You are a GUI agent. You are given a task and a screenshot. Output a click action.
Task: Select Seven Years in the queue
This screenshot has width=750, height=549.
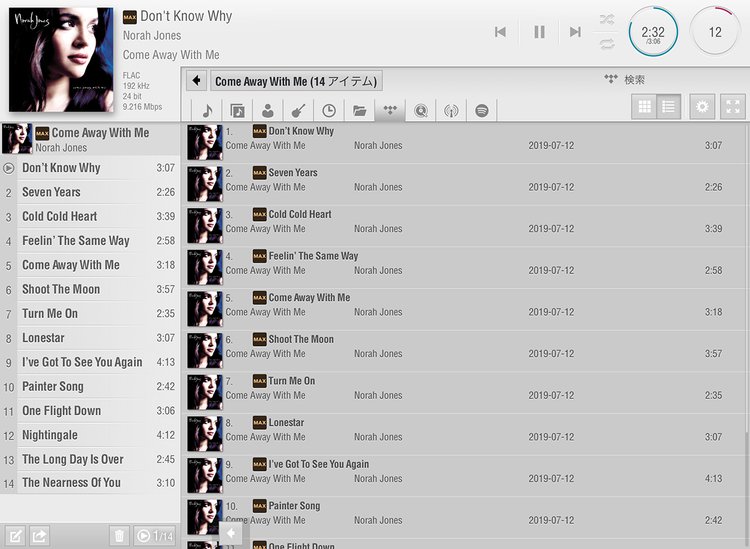pos(90,192)
